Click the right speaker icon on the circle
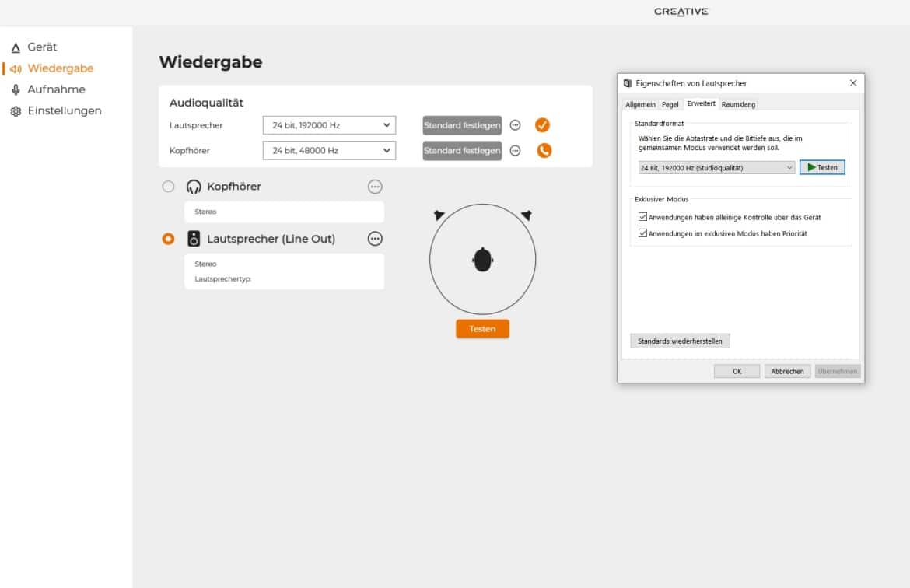Viewport: 910px width, 588px height. pyautogui.click(x=527, y=215)
